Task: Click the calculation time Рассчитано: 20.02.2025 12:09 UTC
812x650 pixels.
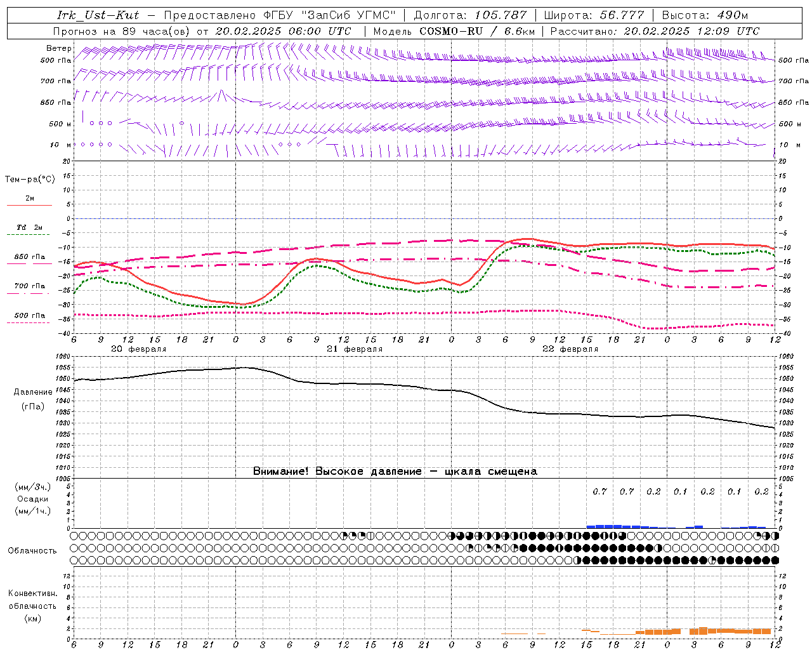Action: pos(655,31)
